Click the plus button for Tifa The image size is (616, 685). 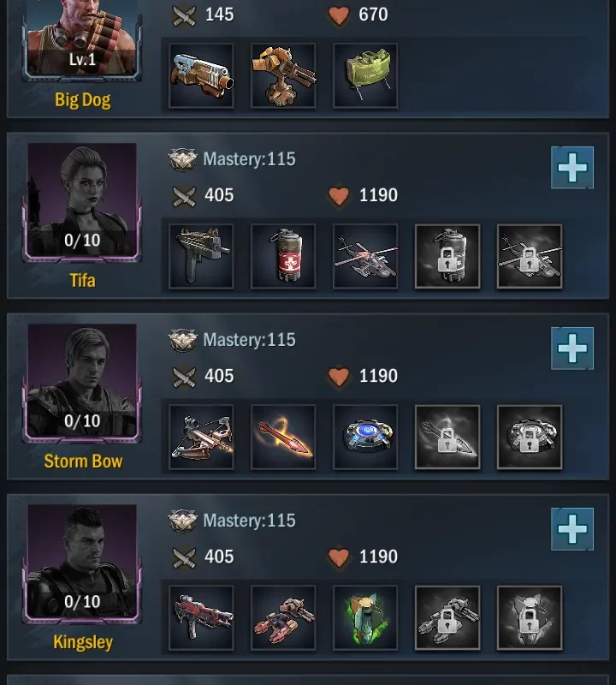pos(572,168)
